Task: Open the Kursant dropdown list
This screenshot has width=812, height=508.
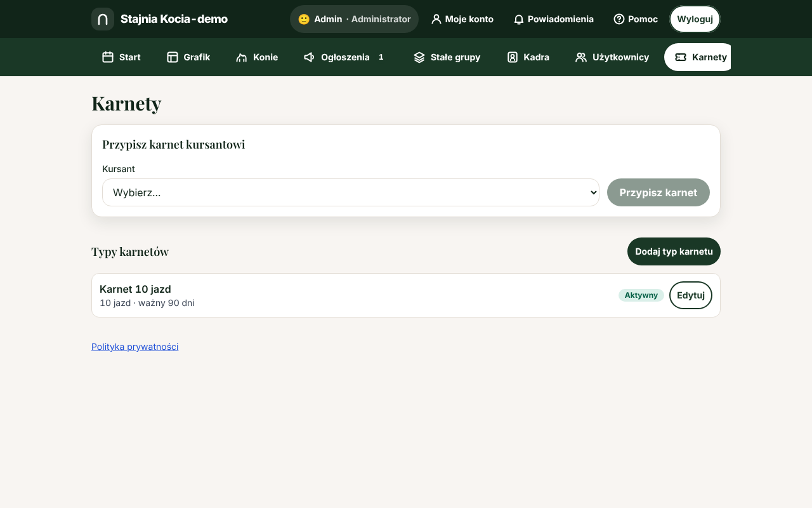Action: [x=351, y=192]
